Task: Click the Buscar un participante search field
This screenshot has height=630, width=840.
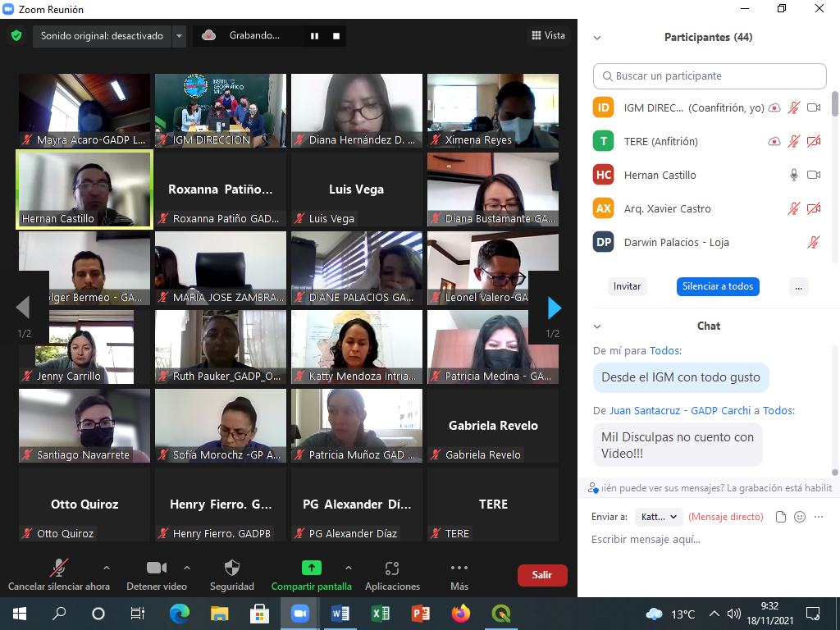Action: point(710,76)
